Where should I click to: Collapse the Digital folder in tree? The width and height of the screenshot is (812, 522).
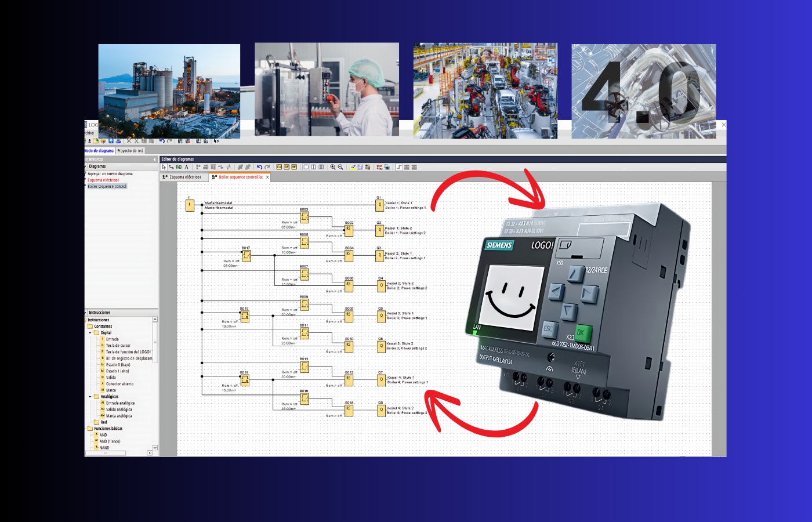90,333
